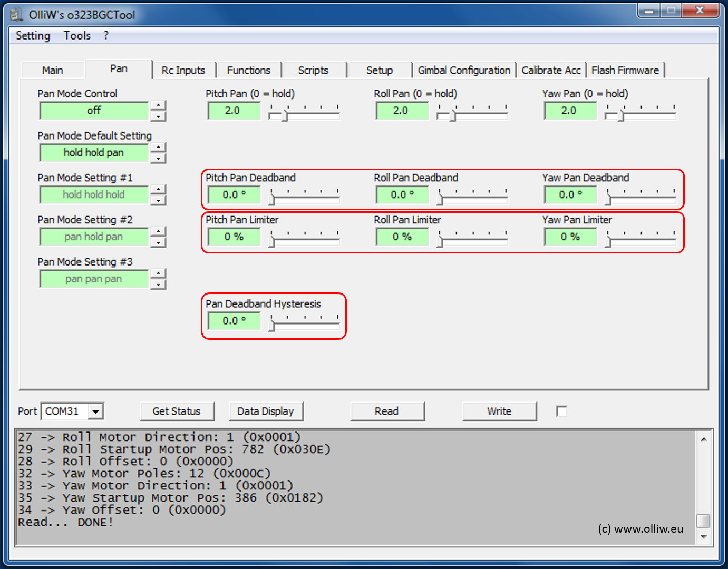Open the Tools menu
The height and width of the screenshot is (569, 728).
click(77, 36)
